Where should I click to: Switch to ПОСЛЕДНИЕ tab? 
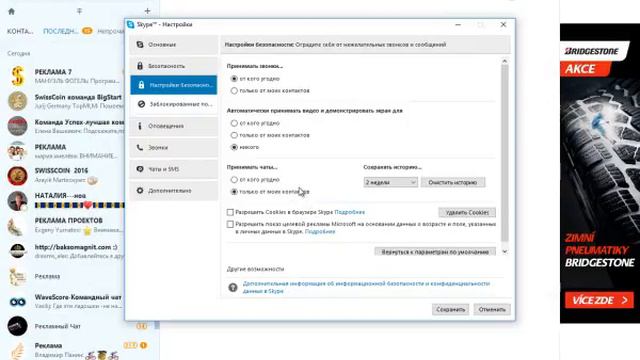click(x=60, y=31)
